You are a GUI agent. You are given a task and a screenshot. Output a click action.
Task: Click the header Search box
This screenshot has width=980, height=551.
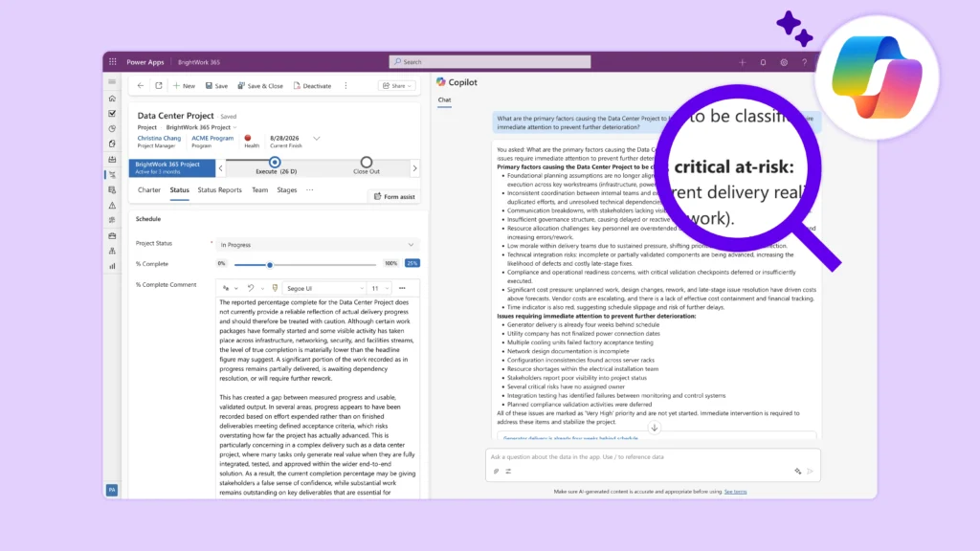490,62
